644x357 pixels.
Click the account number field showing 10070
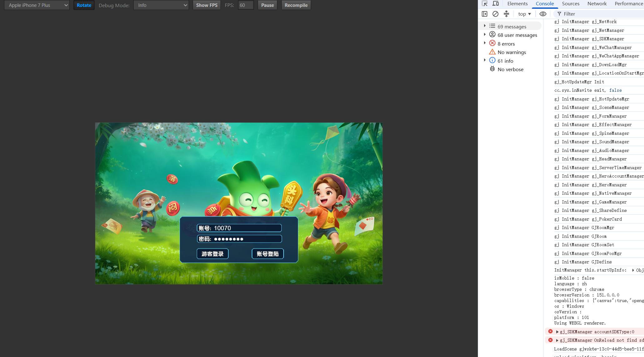(x=239, y=228)
